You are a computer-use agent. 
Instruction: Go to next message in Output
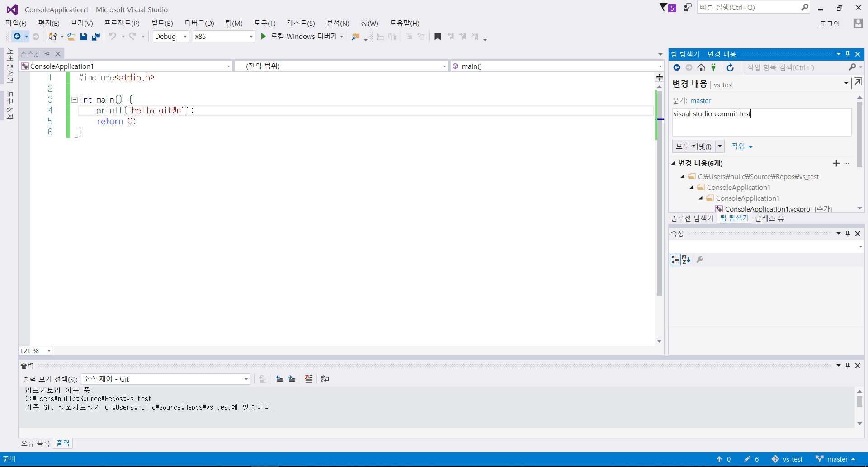click(292, 379)
